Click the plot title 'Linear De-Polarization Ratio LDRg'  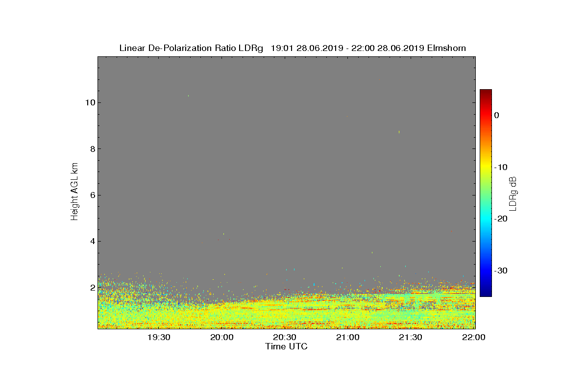191,48
